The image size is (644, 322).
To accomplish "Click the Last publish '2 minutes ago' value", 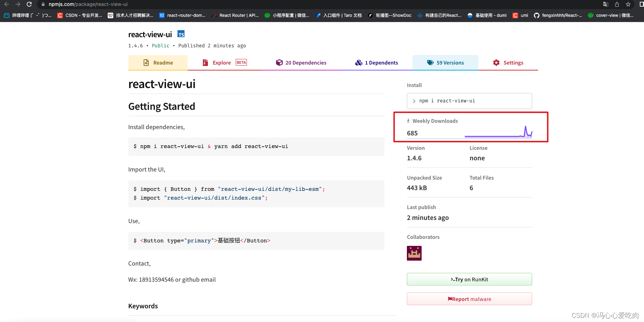I will pos(428,218).
